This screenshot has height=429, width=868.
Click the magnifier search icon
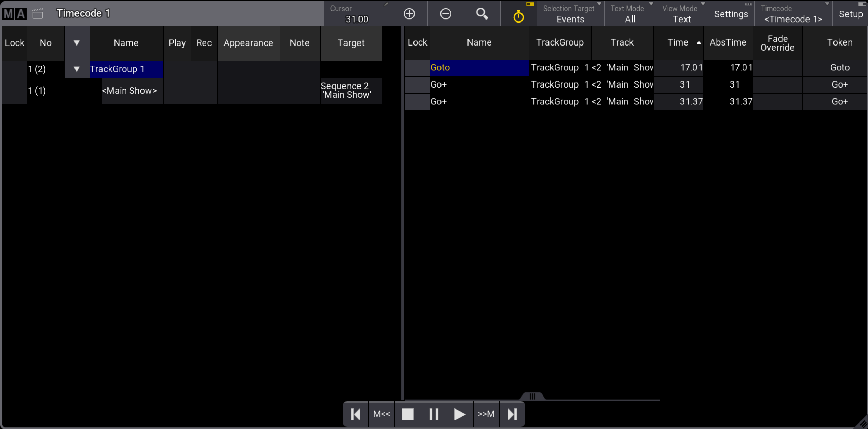click(482, 14)
